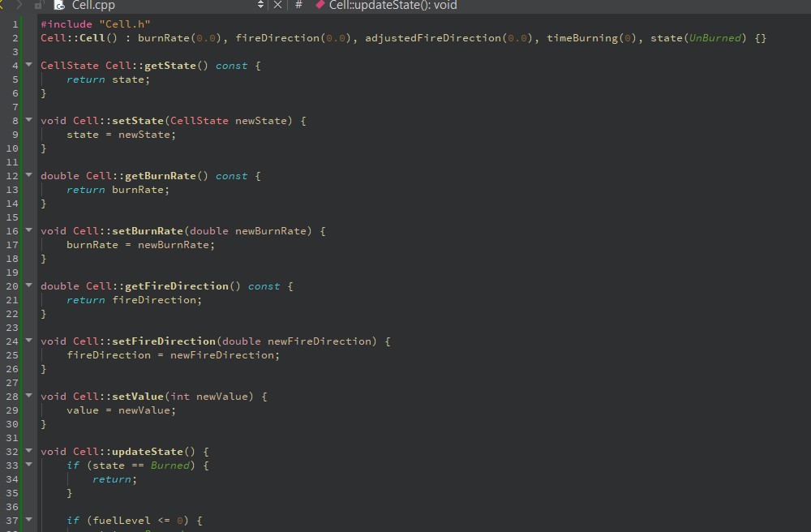Open the document switcher up-down arrows

coord(260,6)
